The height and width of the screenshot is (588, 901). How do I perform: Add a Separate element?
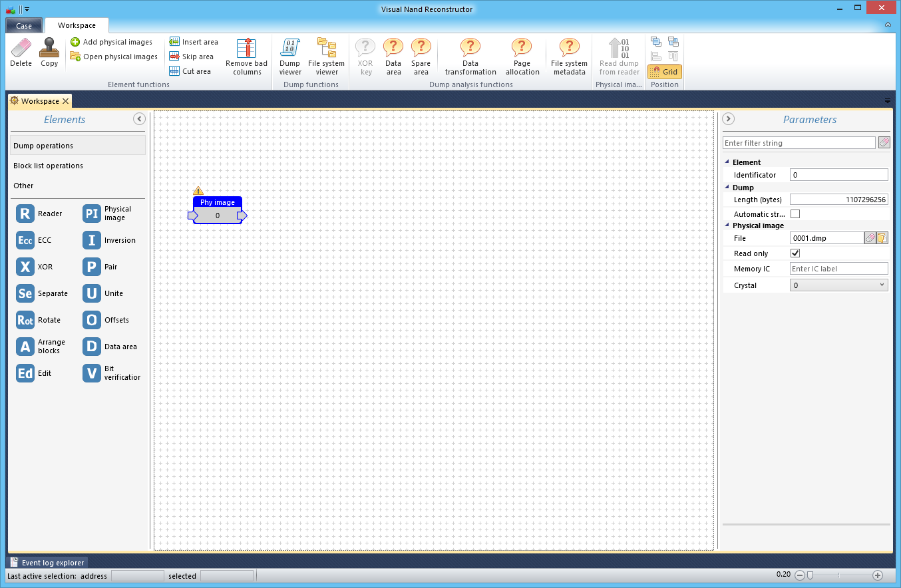[x=43, y=293]
